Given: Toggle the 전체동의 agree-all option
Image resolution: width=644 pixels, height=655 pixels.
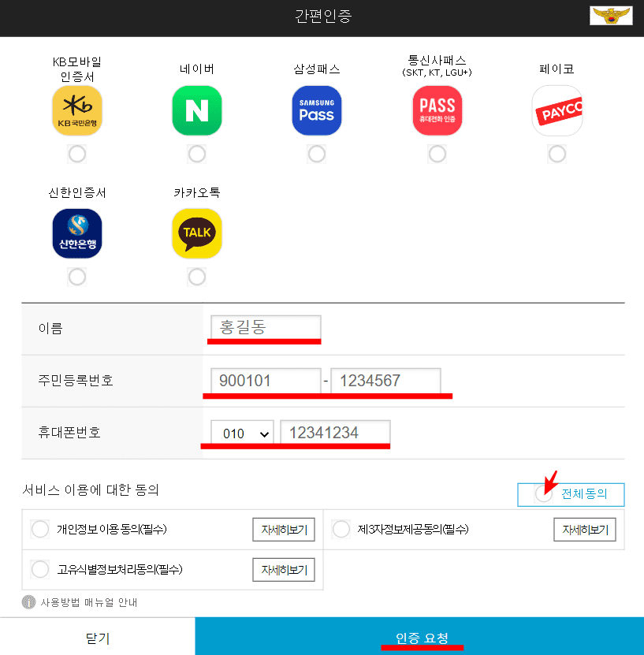Looking at the screenshot, I should [571, 494].
